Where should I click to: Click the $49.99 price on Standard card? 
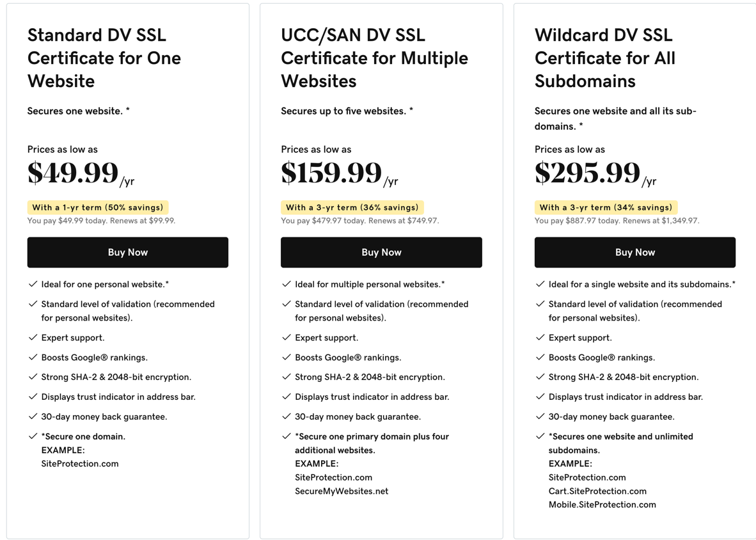[x=73, y=173]
